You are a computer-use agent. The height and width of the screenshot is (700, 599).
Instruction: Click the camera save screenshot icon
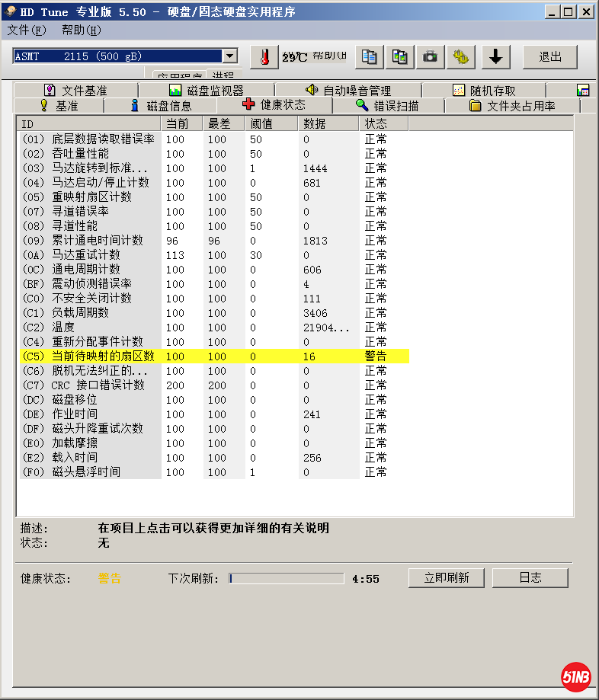coord(430,57)
